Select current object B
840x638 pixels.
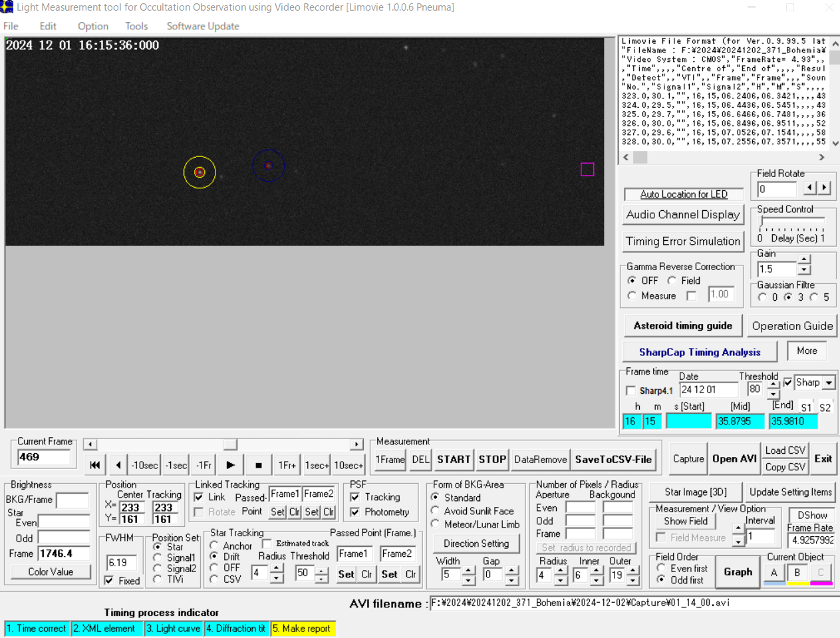(x=797, y=573)
